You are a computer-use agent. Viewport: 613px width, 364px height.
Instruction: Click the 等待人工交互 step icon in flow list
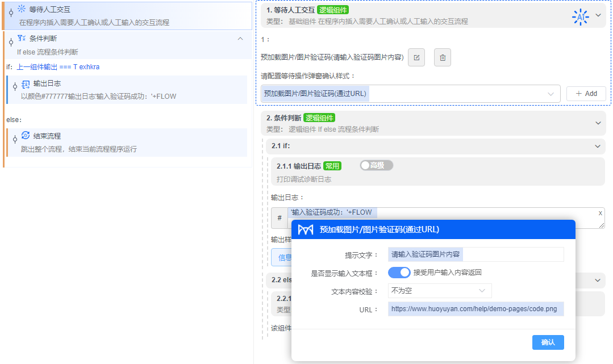pyautogui.click(x=22, y=10)
